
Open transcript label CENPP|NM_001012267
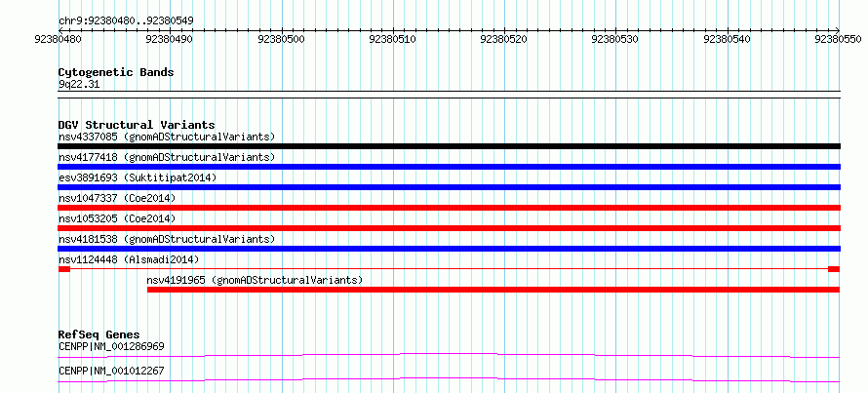[111, 371]
